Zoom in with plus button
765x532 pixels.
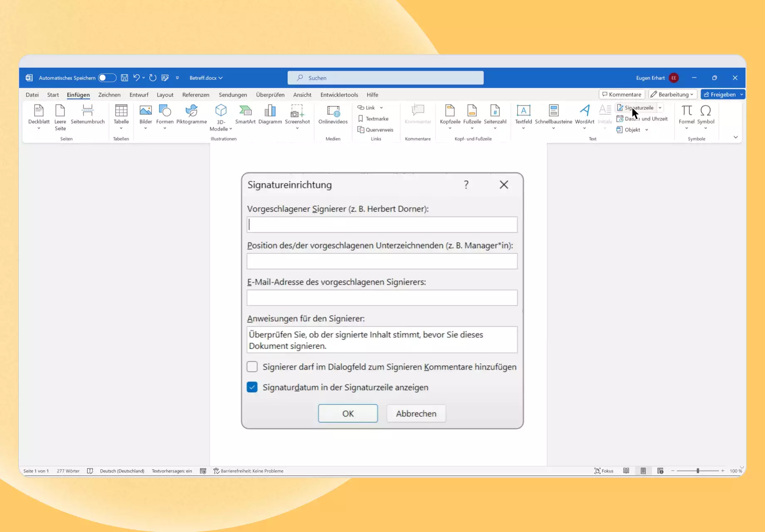coord(723,471)
